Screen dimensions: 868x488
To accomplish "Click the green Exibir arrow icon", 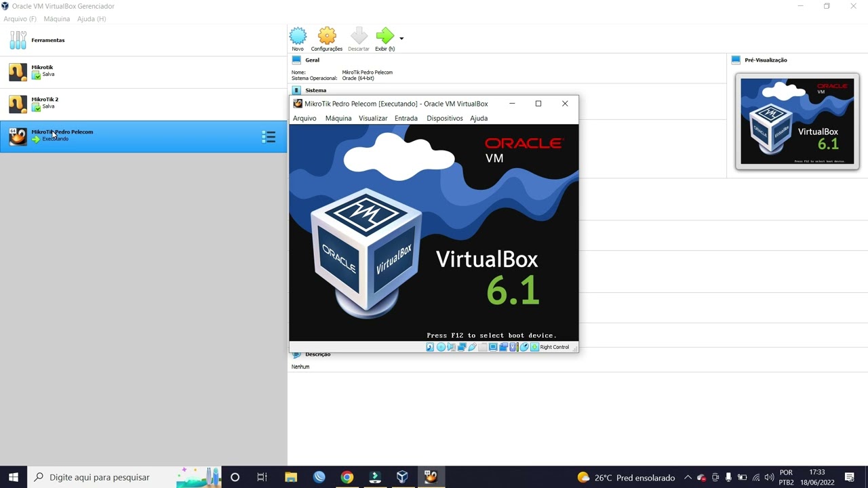I will click(x=384, y=36).
